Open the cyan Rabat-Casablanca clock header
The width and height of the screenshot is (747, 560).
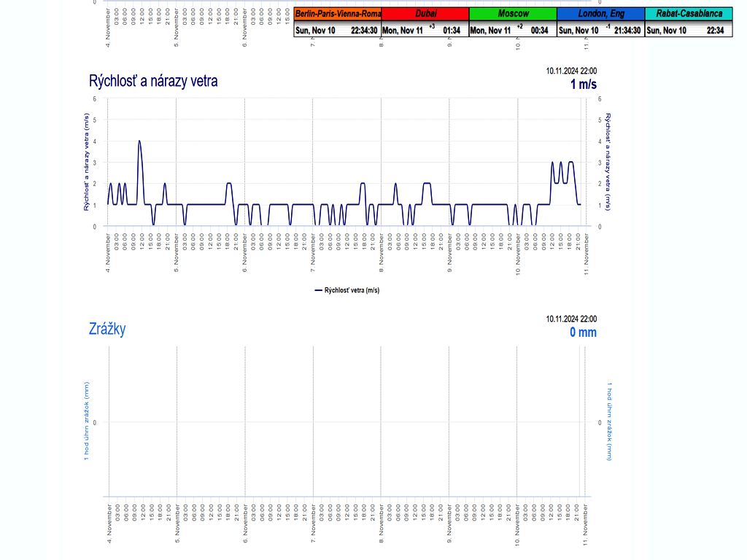(689, 14)
